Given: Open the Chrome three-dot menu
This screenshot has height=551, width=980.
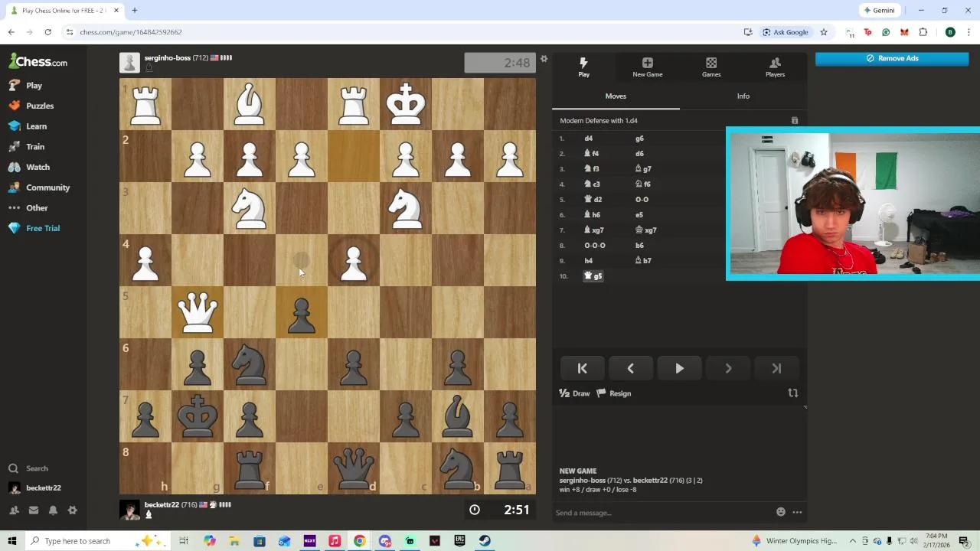Looking at the screenshot, I should point(969,32).
